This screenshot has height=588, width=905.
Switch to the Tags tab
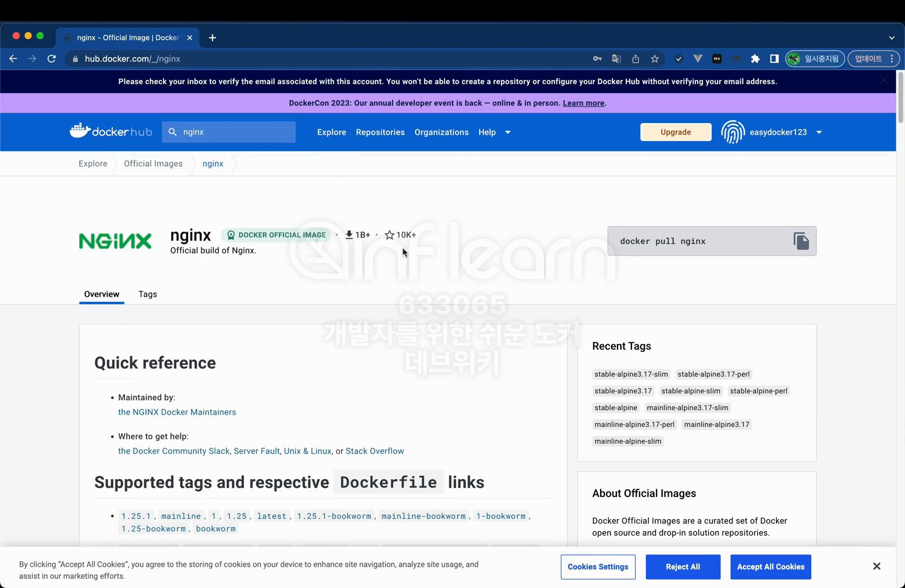[x=148, y=294]
